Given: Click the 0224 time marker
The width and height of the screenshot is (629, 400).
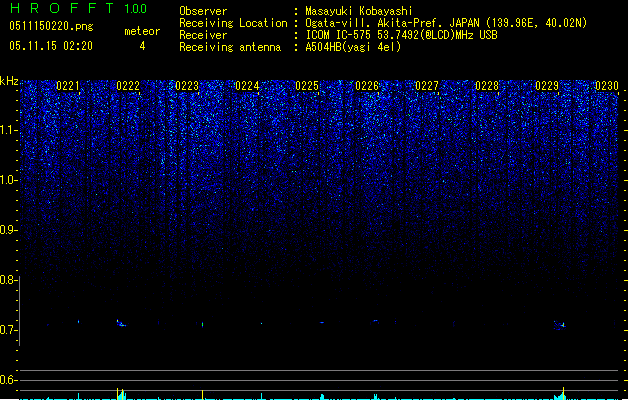Looking at the screenshot, I should click(247, 85).
